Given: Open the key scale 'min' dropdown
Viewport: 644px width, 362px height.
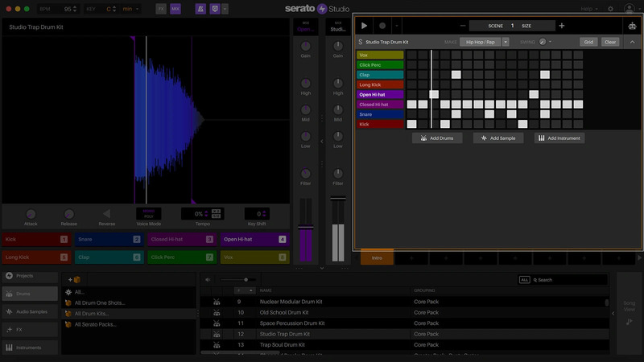Looking at the screenshot, I should (x=130, y=9).
